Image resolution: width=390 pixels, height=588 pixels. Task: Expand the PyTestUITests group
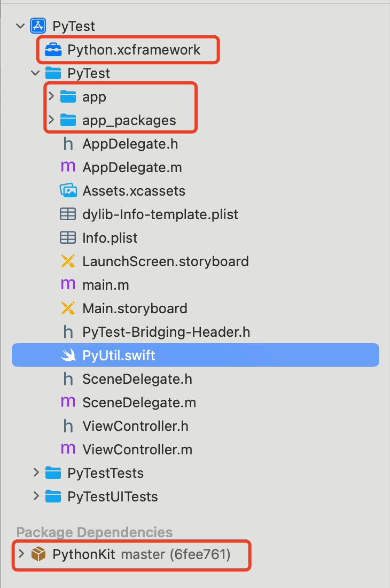coord(36,497)
